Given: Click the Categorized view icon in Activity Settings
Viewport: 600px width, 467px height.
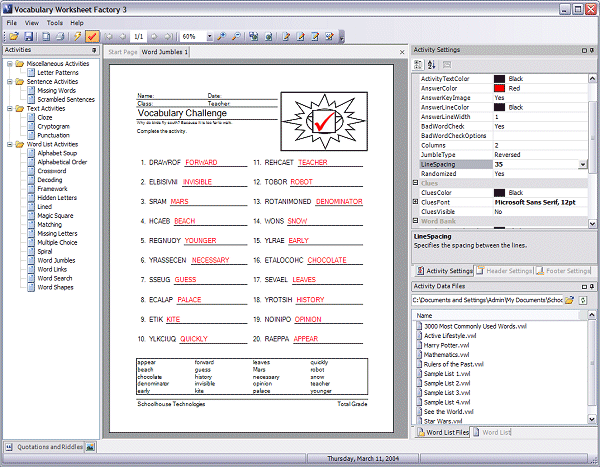Looking at the screenshot, I should click(418, 65).
